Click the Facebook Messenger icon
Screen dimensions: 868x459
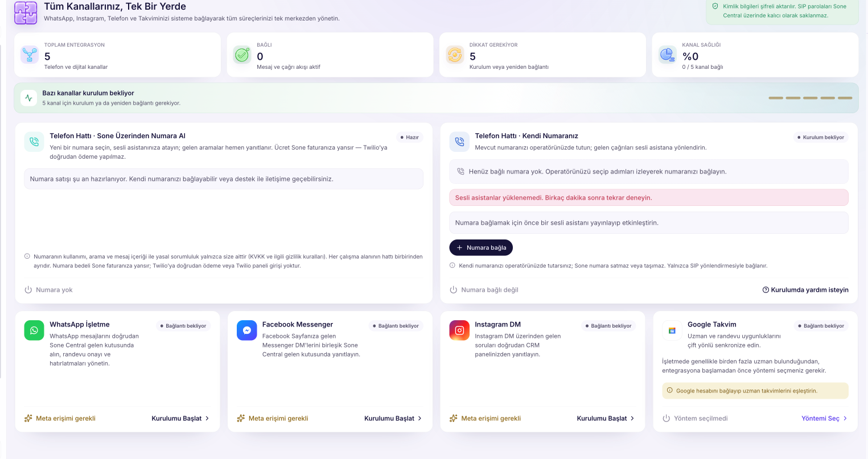tap(247, 330)
